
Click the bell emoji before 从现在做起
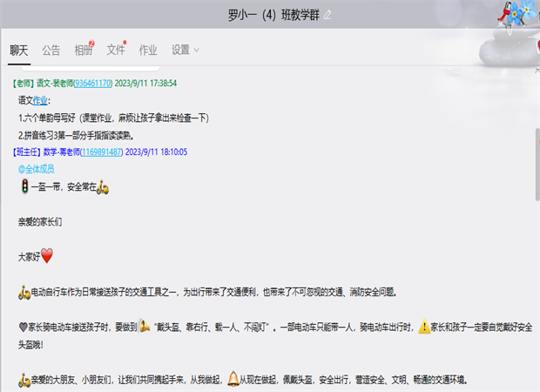click(232, 380)
